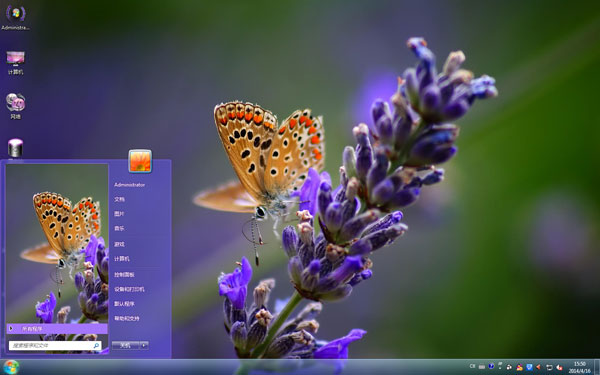Click the keyboard icon in system tray
This screenshot has height=375, width=600.
(482, 367)
